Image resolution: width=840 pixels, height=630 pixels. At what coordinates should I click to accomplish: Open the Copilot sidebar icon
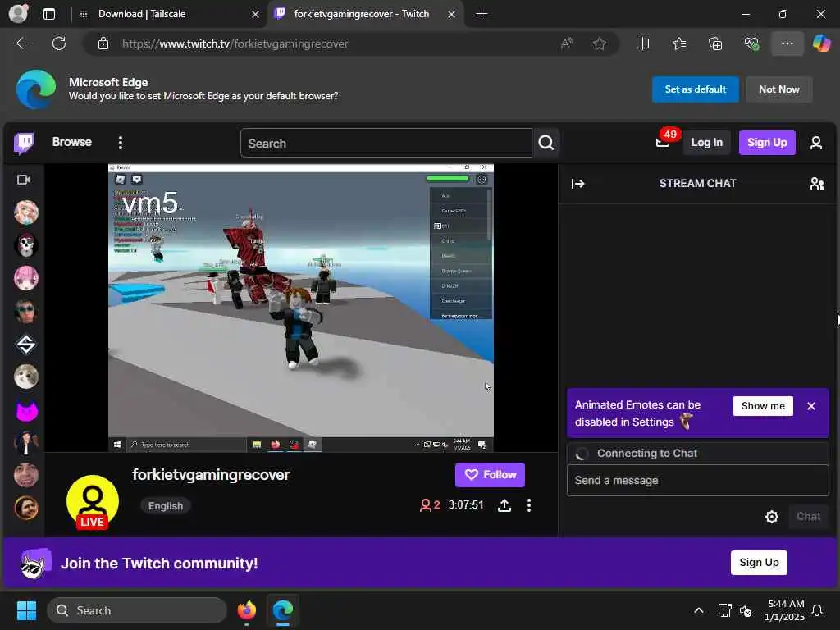pyautogui.click(x=821, y=43)
